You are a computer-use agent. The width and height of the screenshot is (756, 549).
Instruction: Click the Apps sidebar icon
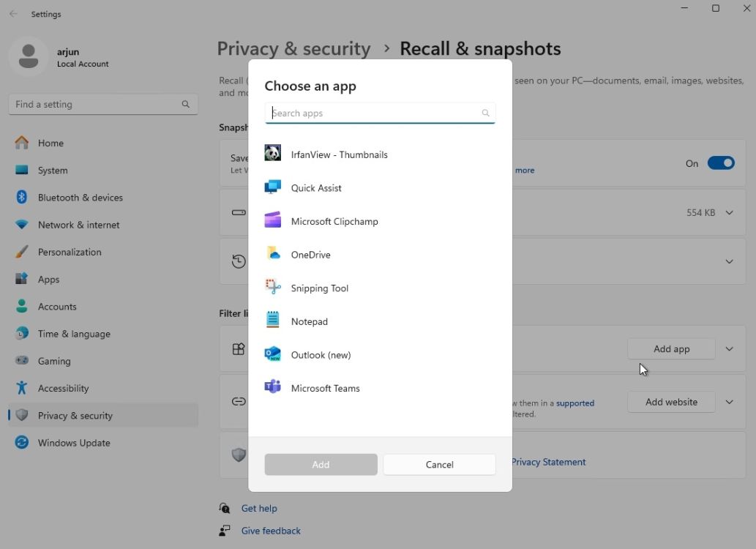tap(22, 279)
